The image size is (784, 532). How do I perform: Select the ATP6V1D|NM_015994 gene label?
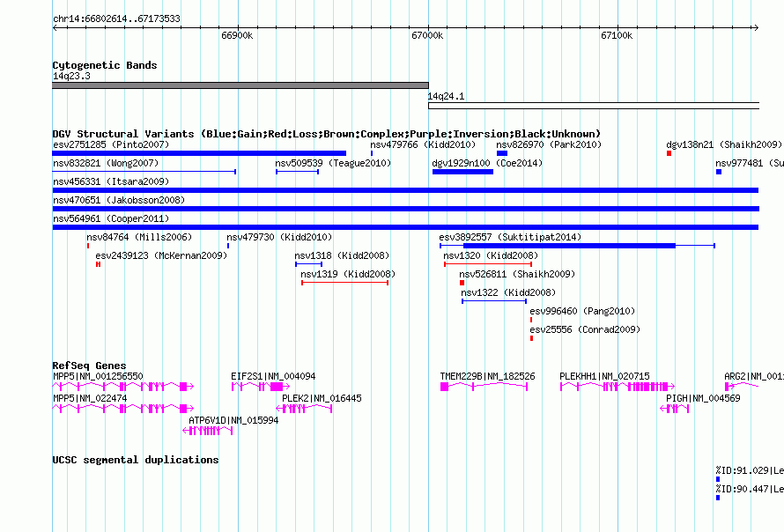(x=233, y=420)
